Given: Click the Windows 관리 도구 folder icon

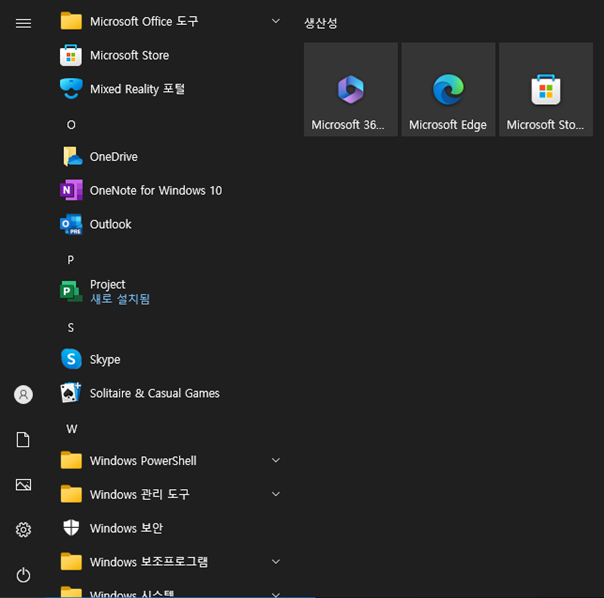Looking at the screenshot, I should (71, 494).
